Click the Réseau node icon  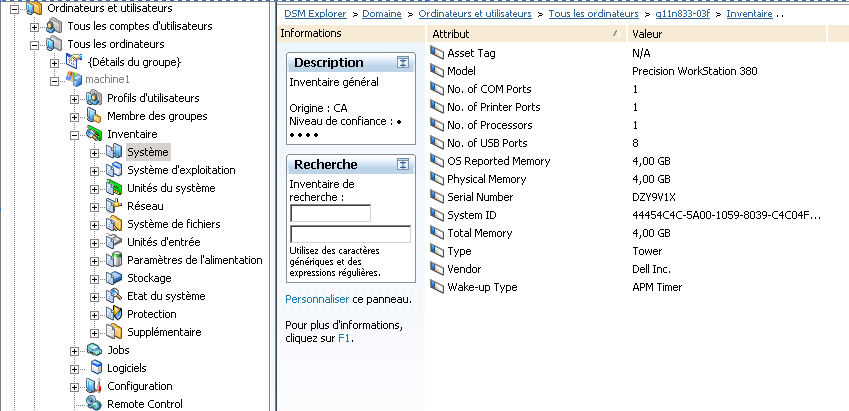click(114, 206)
